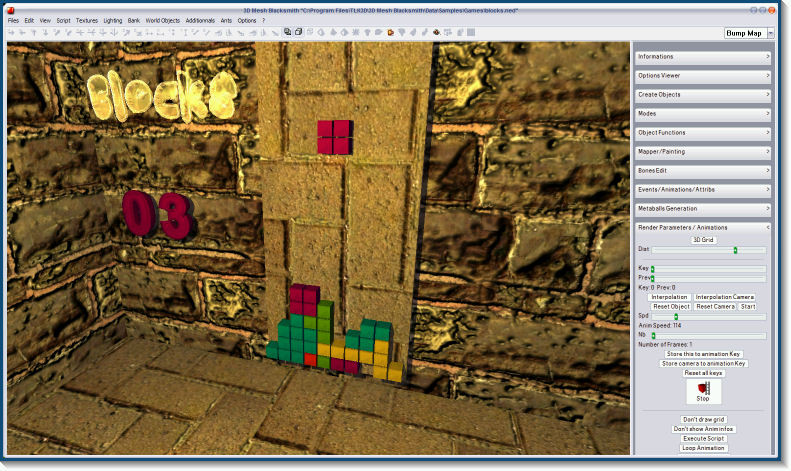Click the orange play-arrow icon in the toolbar
791x471 pixels.
[x=390, y=32]
